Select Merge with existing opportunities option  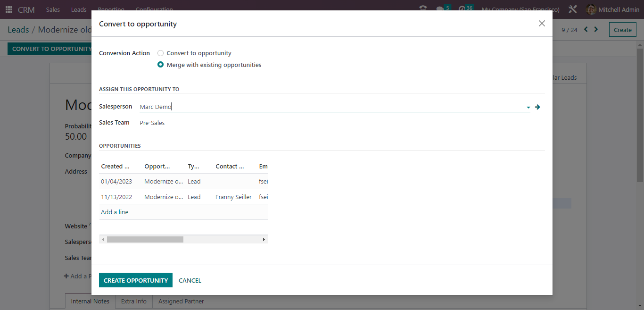[160, 65]
